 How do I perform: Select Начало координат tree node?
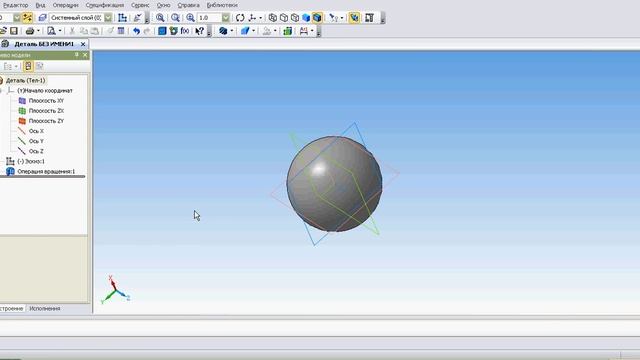(x=45, y=91)
